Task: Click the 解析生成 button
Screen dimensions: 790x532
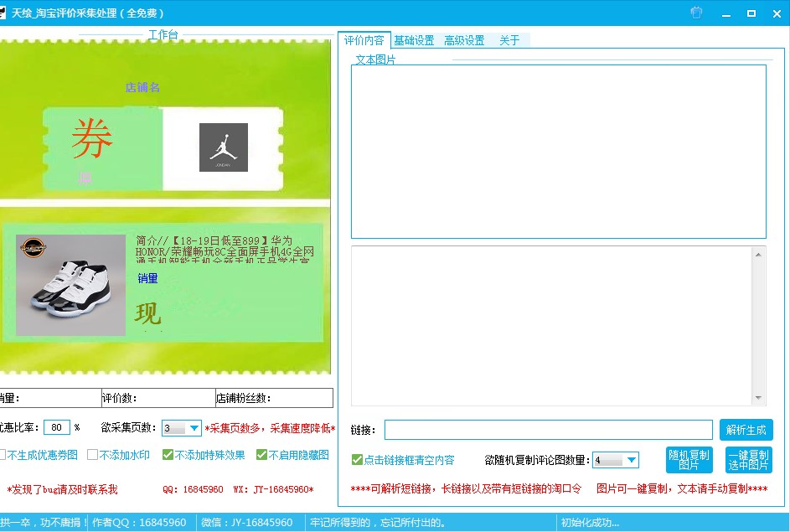Action: pyautogui.click(x=746, y=430)
